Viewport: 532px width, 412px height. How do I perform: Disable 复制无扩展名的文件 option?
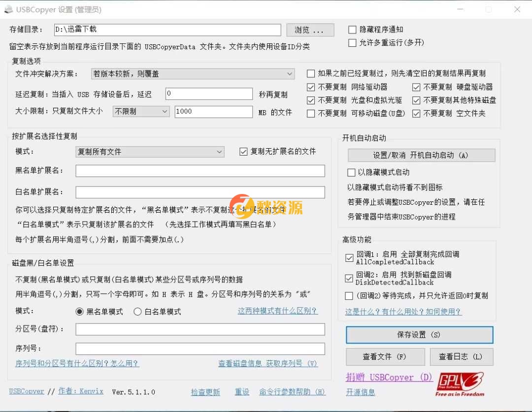point(244,152)
